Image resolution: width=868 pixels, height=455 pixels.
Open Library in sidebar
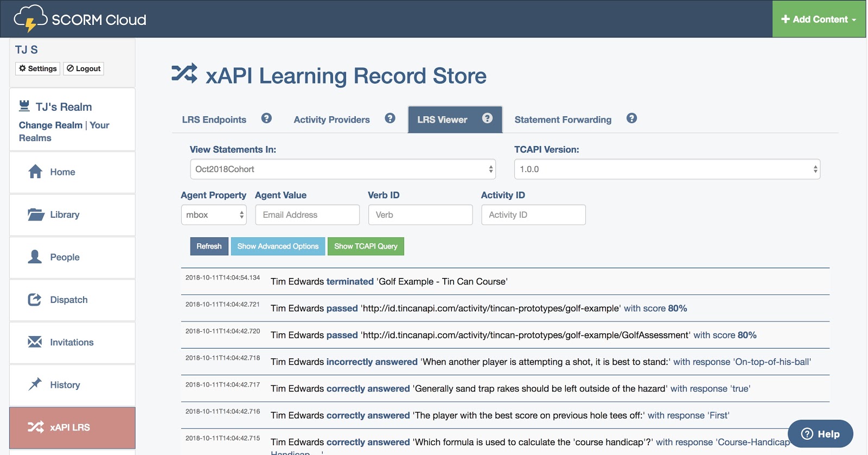[x=72, y=215]
